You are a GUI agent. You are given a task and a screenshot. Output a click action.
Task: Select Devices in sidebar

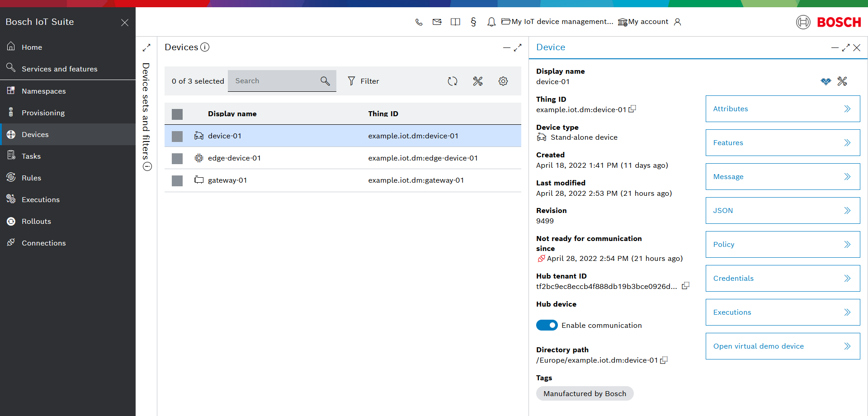[68, 134]
